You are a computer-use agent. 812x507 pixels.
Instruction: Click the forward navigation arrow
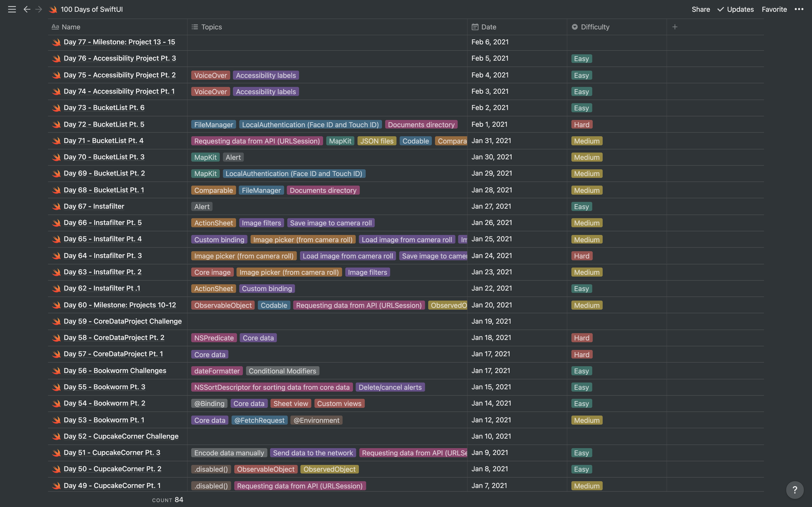[39, 9]
